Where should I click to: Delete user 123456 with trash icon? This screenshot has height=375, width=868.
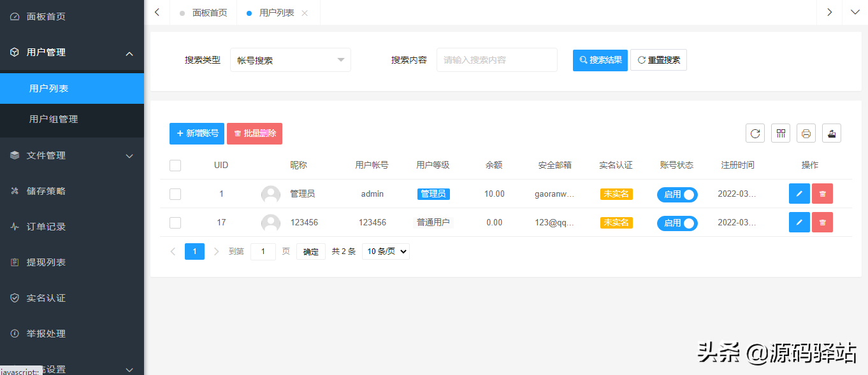click(x=822, y=222)
